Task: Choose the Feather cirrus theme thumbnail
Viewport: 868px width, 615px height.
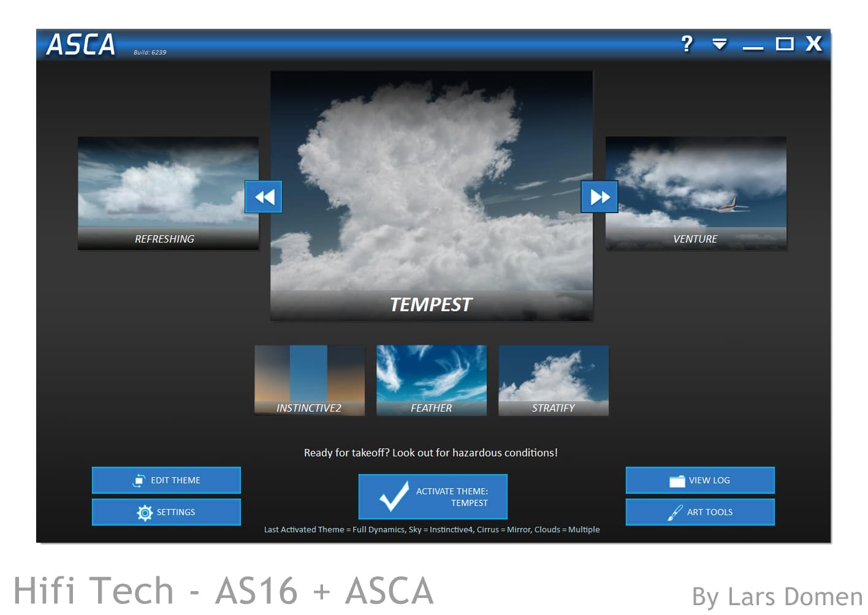Action: pyautogui.click(x=431, y=380)
